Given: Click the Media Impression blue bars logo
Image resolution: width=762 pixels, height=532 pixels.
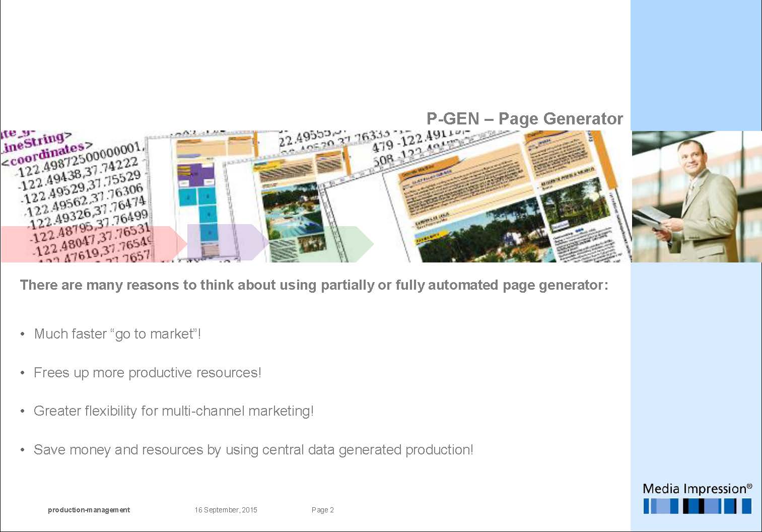Looking at the screenshot, I should [697, 506].
